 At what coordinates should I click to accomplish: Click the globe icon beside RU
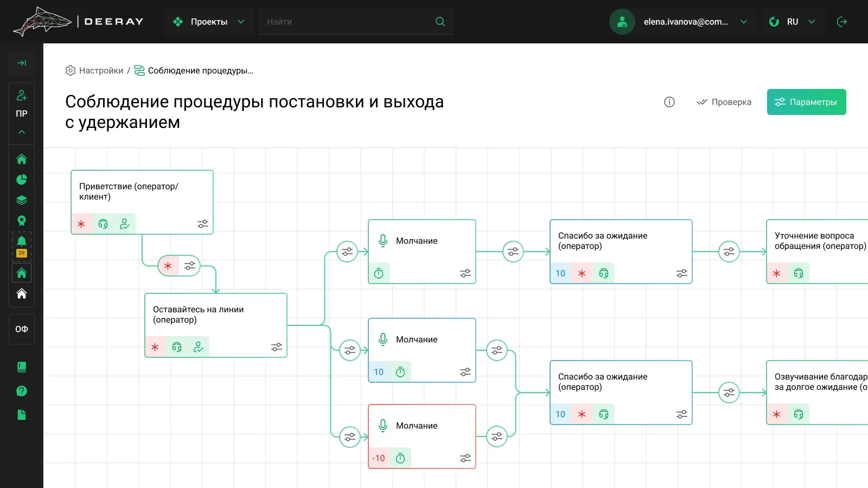click(774, 22)
